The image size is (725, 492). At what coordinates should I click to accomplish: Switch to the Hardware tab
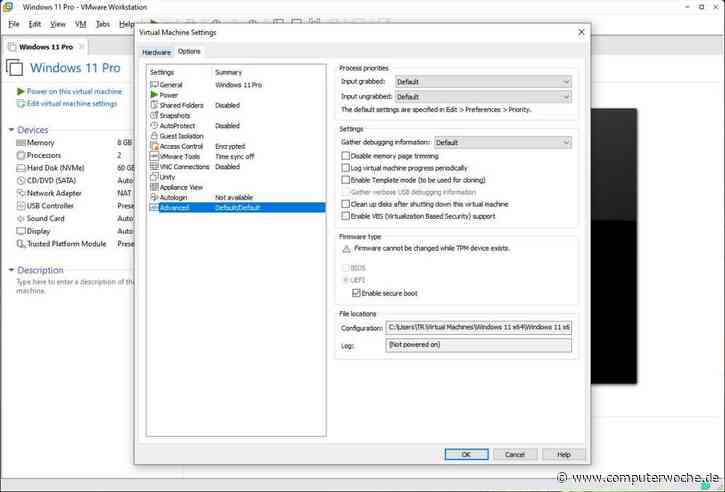pyautogui.click(x=156, y=52)
